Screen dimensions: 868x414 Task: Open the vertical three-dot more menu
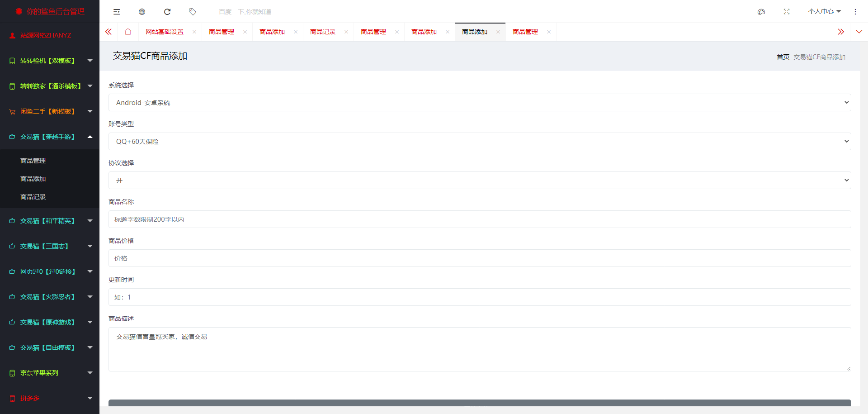point(855,12)
